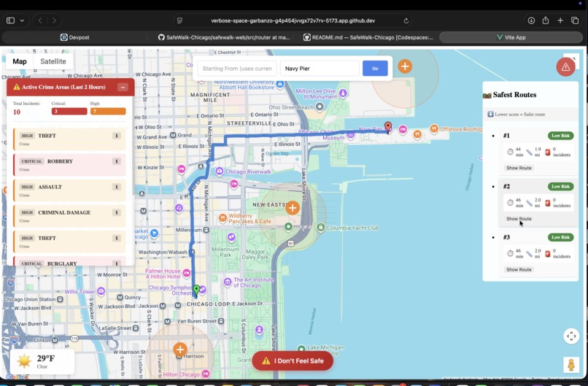
Task: Click the Safari share icon
Action: pos(546,20)
